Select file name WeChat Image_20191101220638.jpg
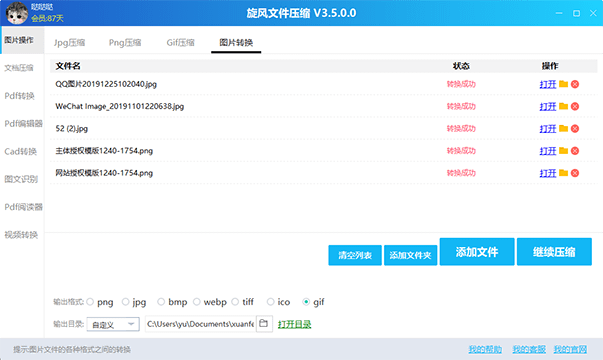The width and height of the screenshot is (603, 360). coord(120,107)
